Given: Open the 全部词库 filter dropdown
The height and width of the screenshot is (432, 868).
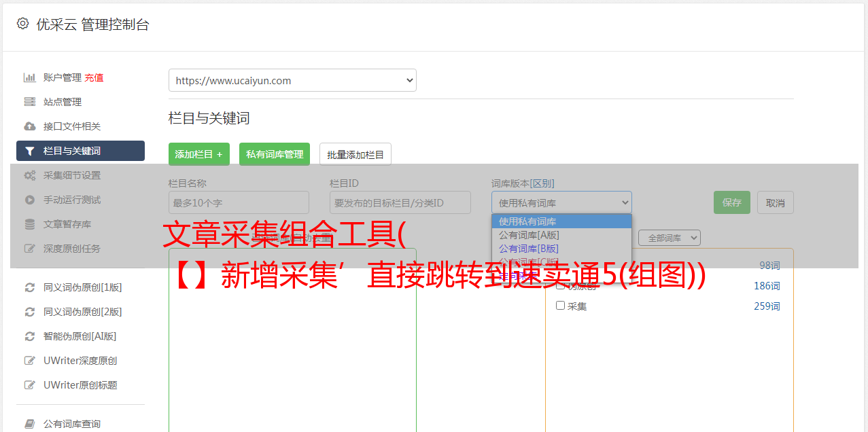Looking at the screenshot, I should (670, 238).
